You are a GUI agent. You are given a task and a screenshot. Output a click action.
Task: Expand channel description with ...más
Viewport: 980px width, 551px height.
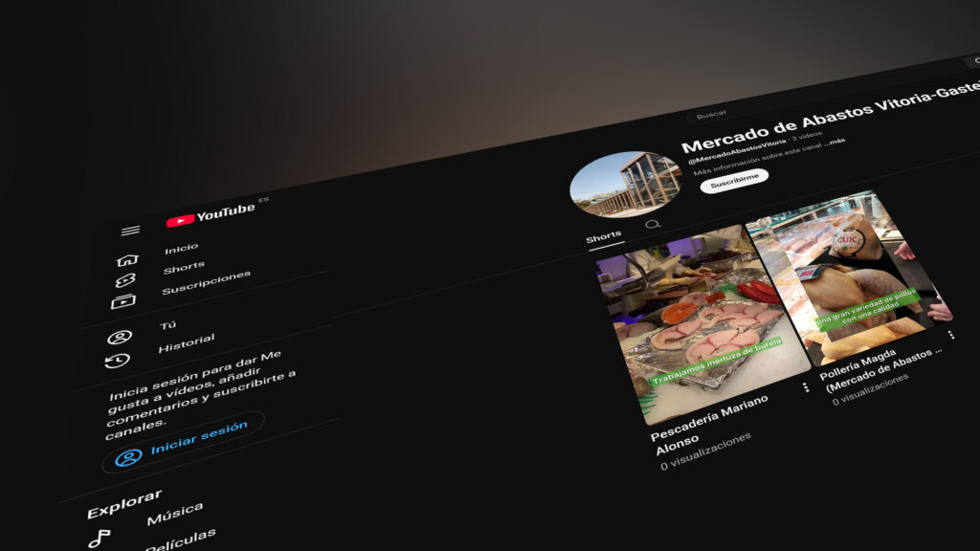coord(835,142)
